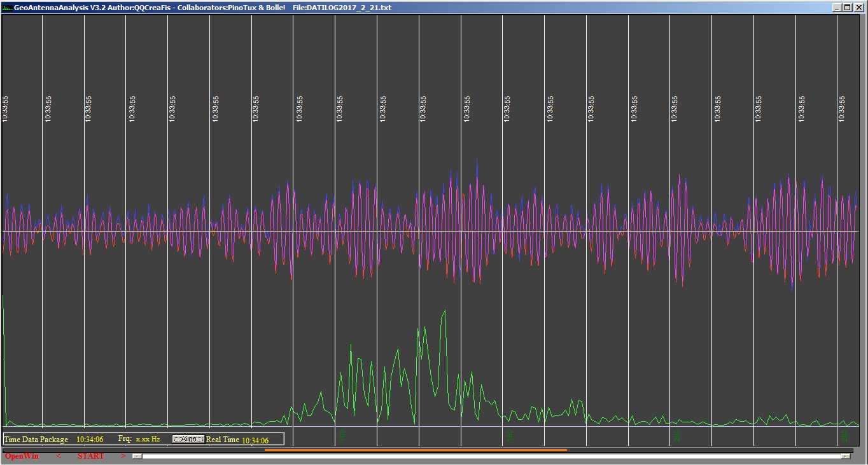Click the GeoAntennaAnalysis title bar app icon

(8, 7)
